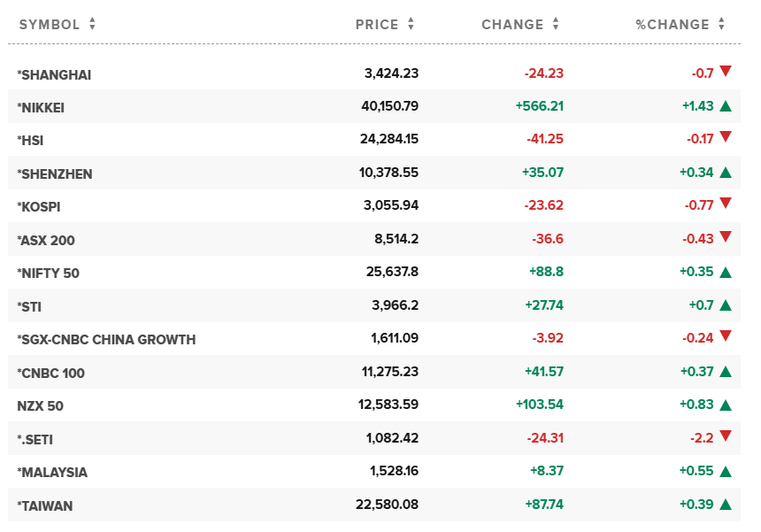Open the *MALAYSIA index link
761x532 pixels.
pyautogui.click(x=52, y=472)
